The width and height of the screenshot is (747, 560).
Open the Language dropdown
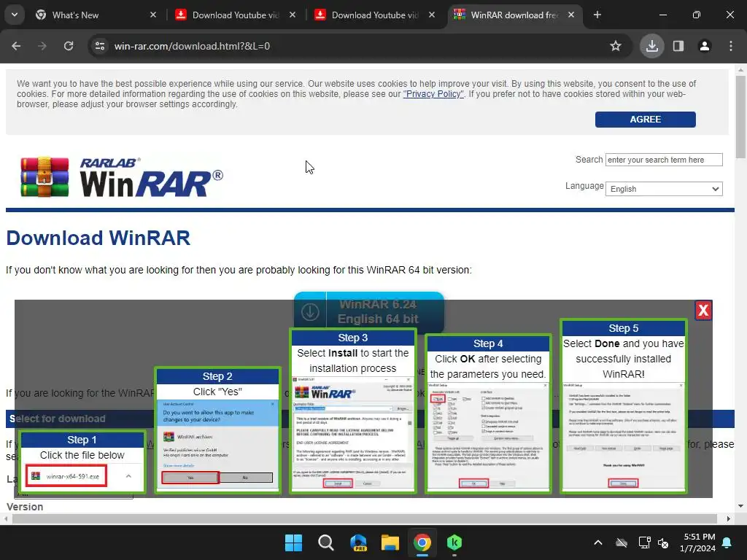664,189
